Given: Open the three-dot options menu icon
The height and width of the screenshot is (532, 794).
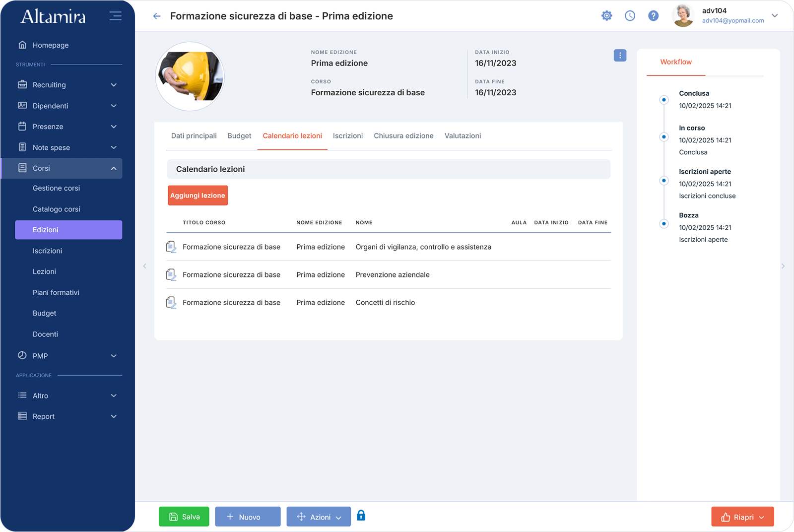Looking at the screenshot, I should [x=620, y=56].
